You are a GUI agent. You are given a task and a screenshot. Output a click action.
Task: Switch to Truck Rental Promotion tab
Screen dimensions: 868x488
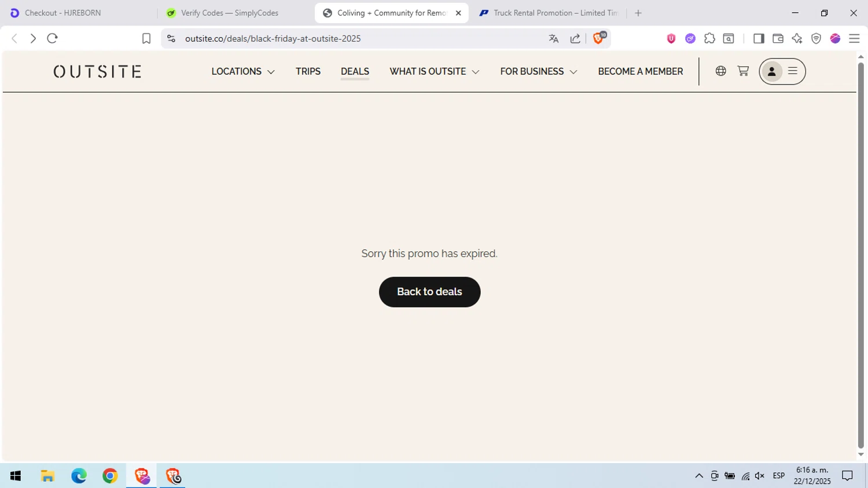[549, 13]
